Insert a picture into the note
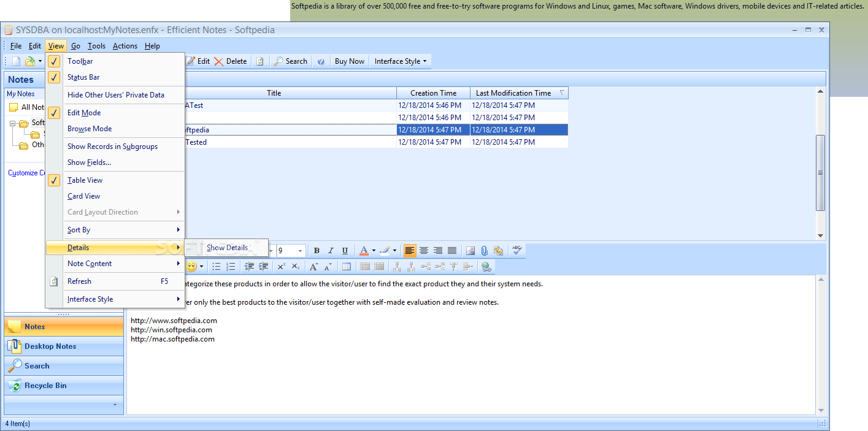 tap(470, 250)
